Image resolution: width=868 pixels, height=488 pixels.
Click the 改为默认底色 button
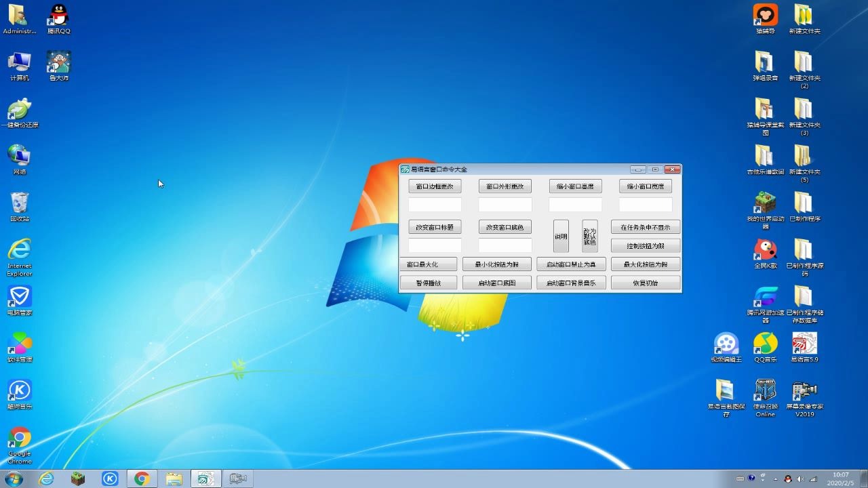[590, 236]
